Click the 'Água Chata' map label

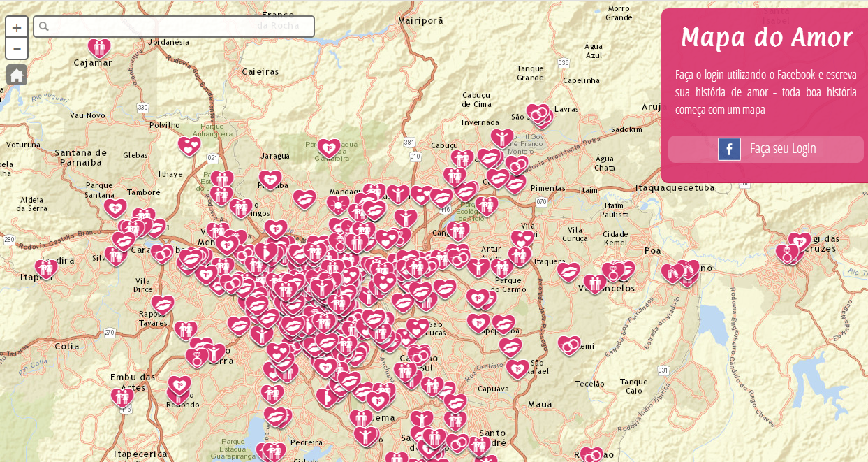point(605,163)
